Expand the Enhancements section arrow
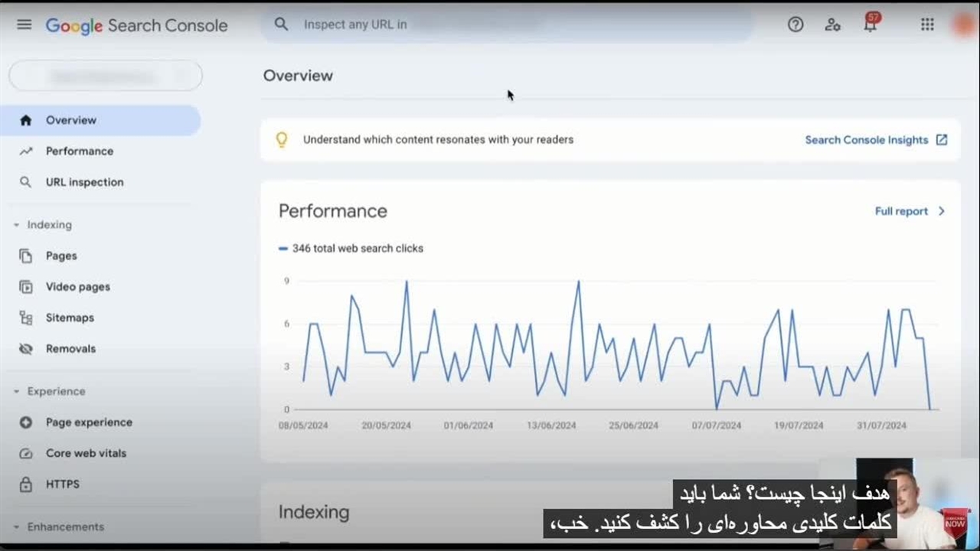The width and height of the screenshot is (980, 551). (x=17, y=527)
